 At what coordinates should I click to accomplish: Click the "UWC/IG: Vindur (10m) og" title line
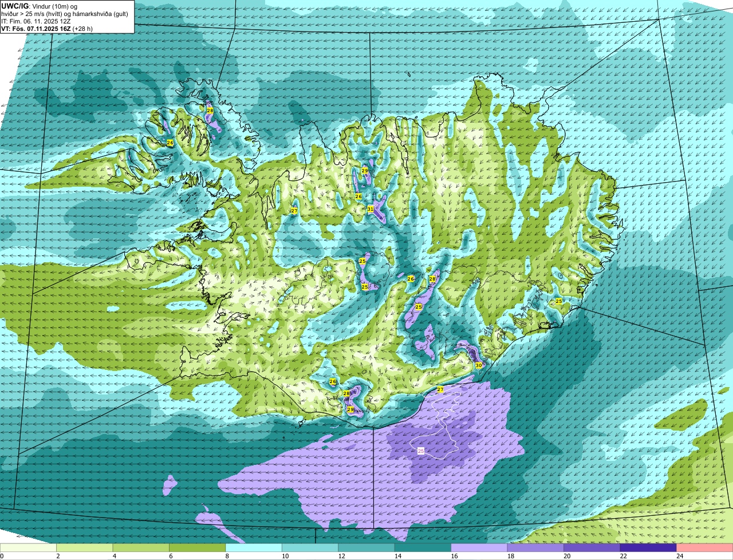point(40,5)
